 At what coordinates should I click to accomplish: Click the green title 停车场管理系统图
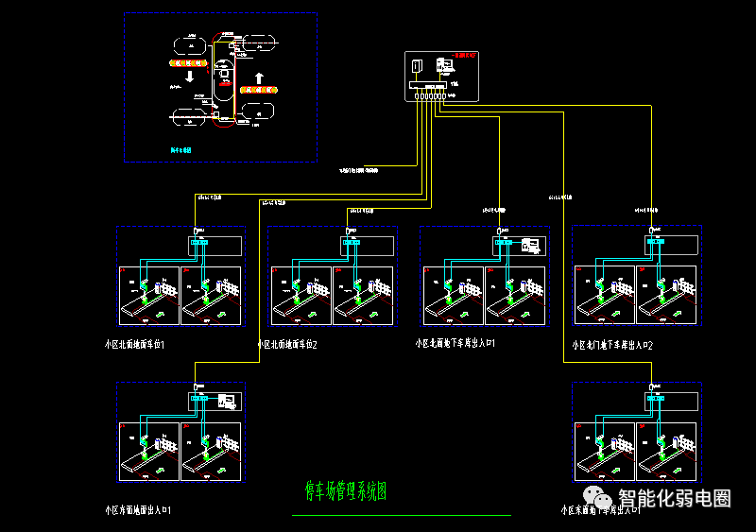(x=346, y=491)
